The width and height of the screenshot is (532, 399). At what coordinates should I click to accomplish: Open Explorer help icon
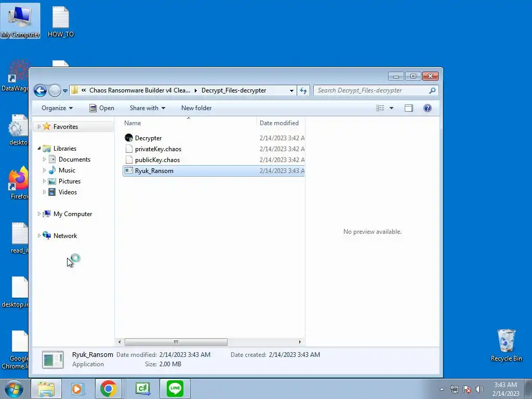(x=428, y=108)
